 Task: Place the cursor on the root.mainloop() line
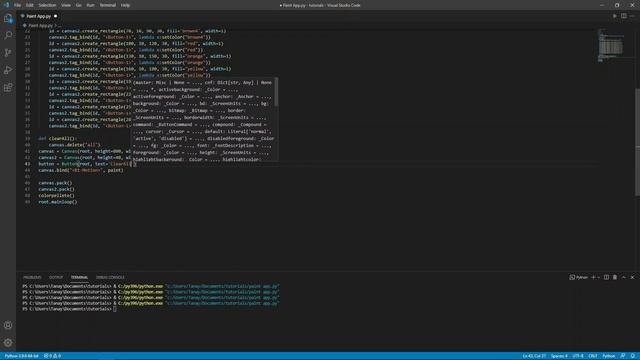pyautogui.click(x=58, y=202)
